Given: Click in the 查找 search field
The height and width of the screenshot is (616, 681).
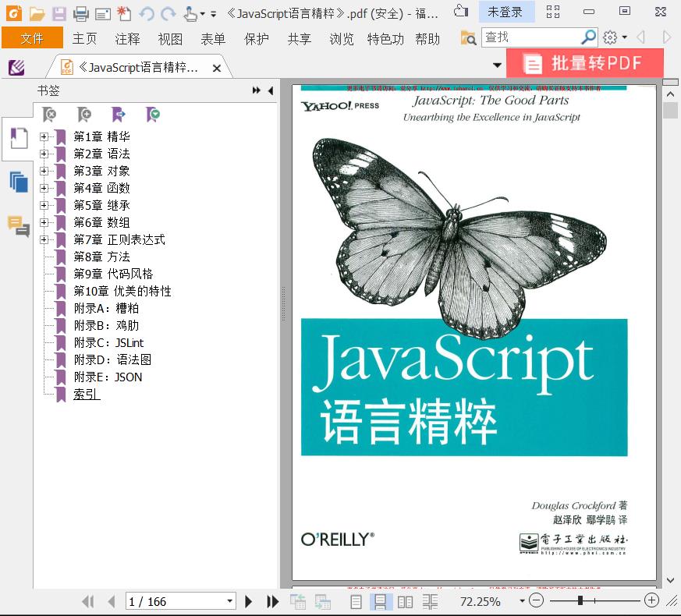Looking at the screenshot, I should [530, 37].
